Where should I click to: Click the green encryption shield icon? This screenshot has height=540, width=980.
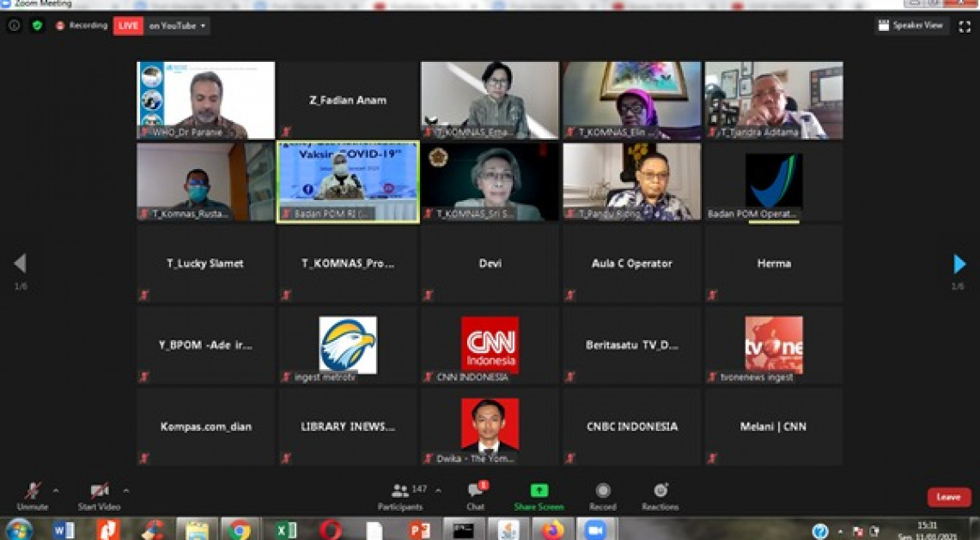pyautogui.click(x=37, y=26)
